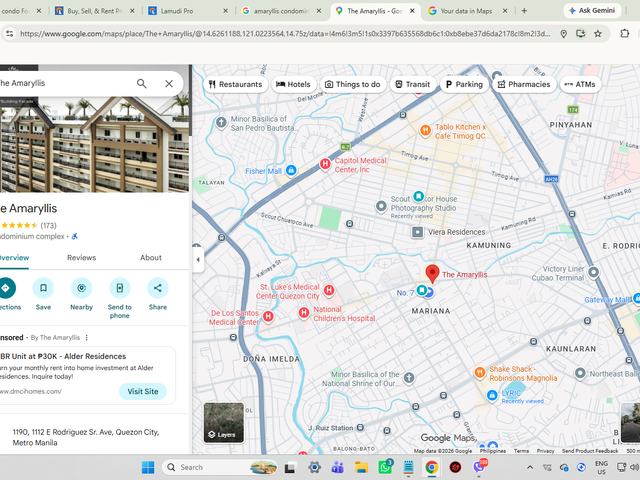Click The Amaryllis red map pin
The image size is (640, 480).
pyautogui.click(x=432, y=273)
